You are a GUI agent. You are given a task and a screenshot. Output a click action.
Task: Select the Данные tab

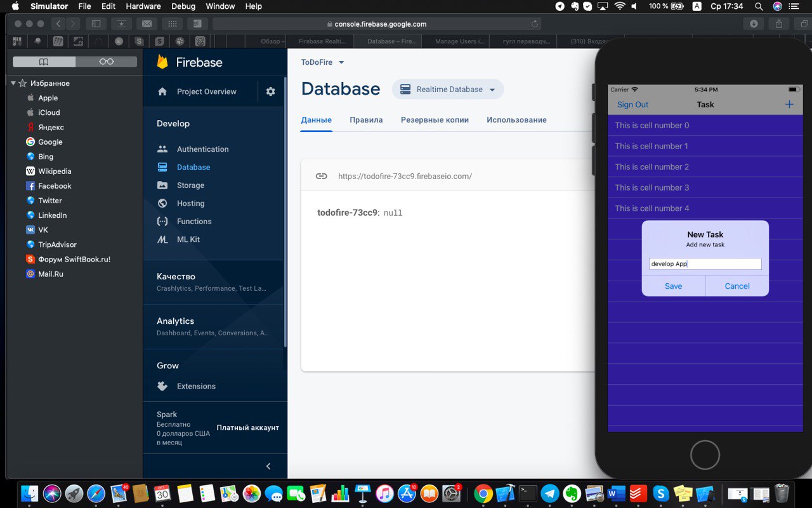(317, 120)
